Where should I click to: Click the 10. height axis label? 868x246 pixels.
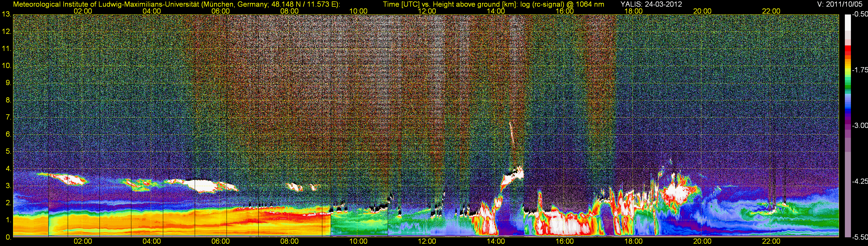[x=6, y=66]
